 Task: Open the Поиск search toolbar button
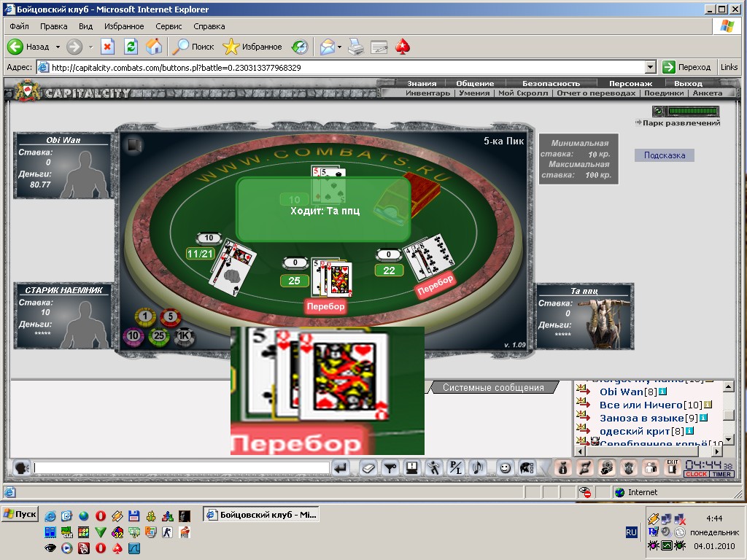(193, 47)
